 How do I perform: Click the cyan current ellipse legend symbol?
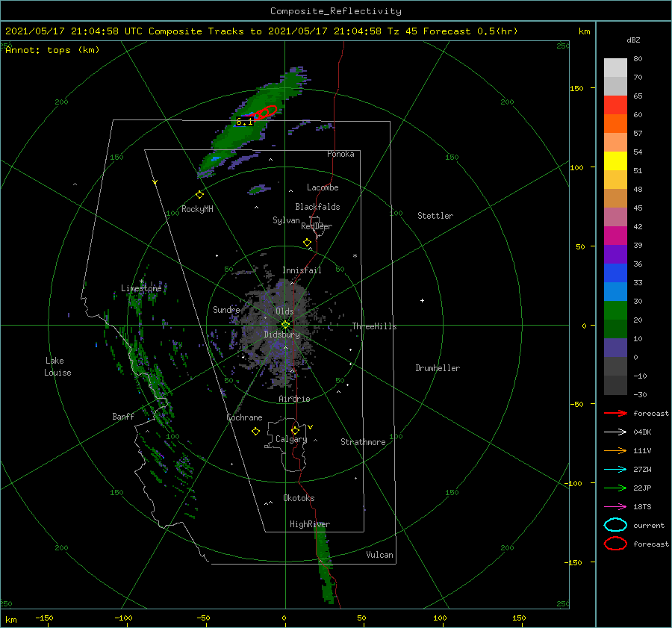tap(615, 525)
